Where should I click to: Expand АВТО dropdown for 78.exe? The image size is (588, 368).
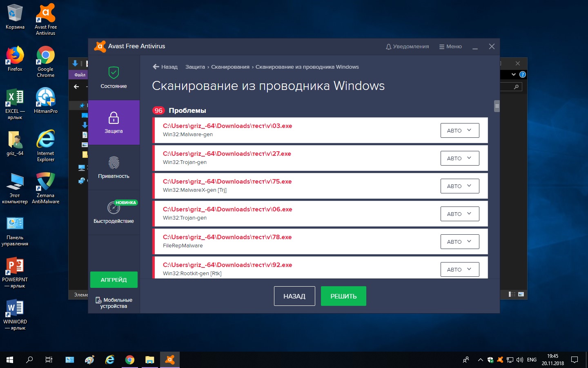coord(460,242)
